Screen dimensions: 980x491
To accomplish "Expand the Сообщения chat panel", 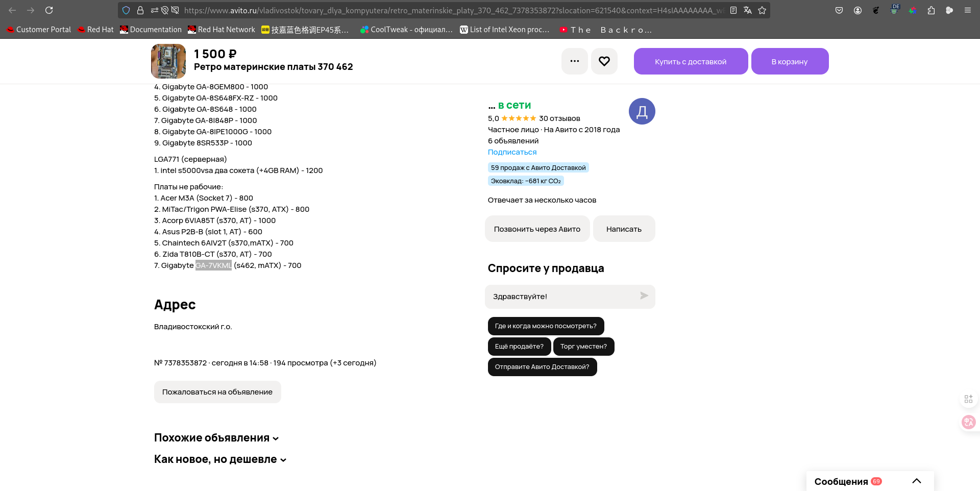I will 917,481.
